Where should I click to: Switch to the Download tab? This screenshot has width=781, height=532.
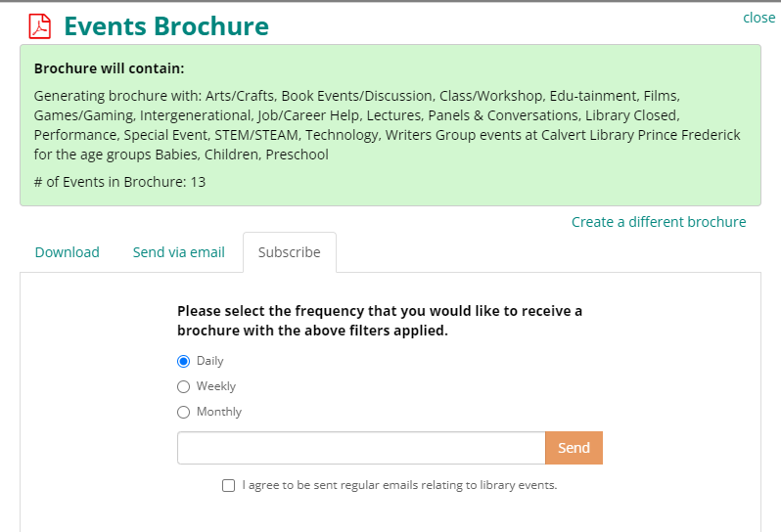point(68,252)
